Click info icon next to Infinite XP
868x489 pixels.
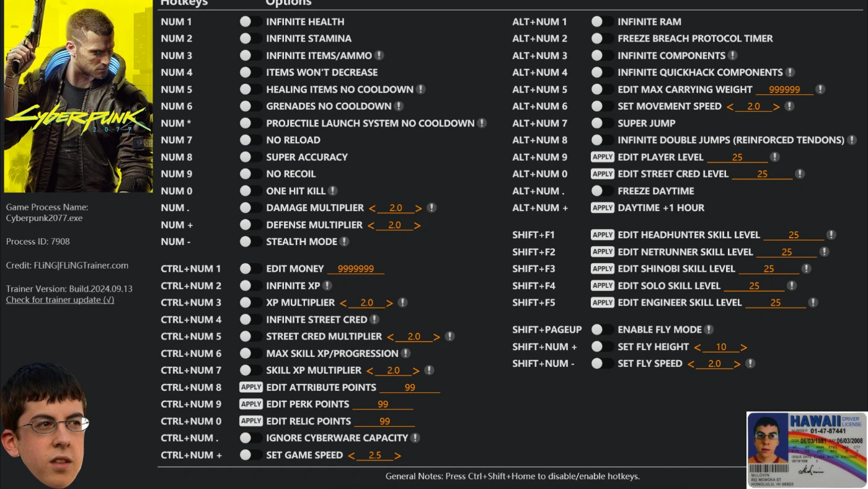[327, 285]
